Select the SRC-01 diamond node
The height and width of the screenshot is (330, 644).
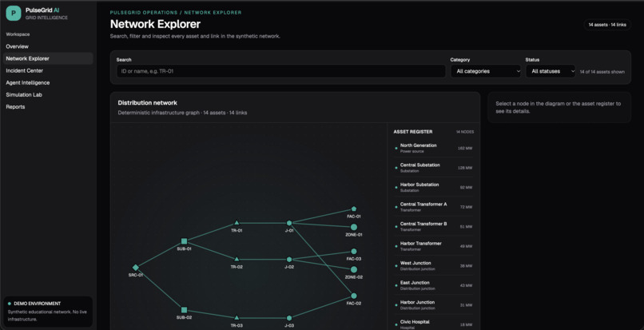click(x=136, y=268)
